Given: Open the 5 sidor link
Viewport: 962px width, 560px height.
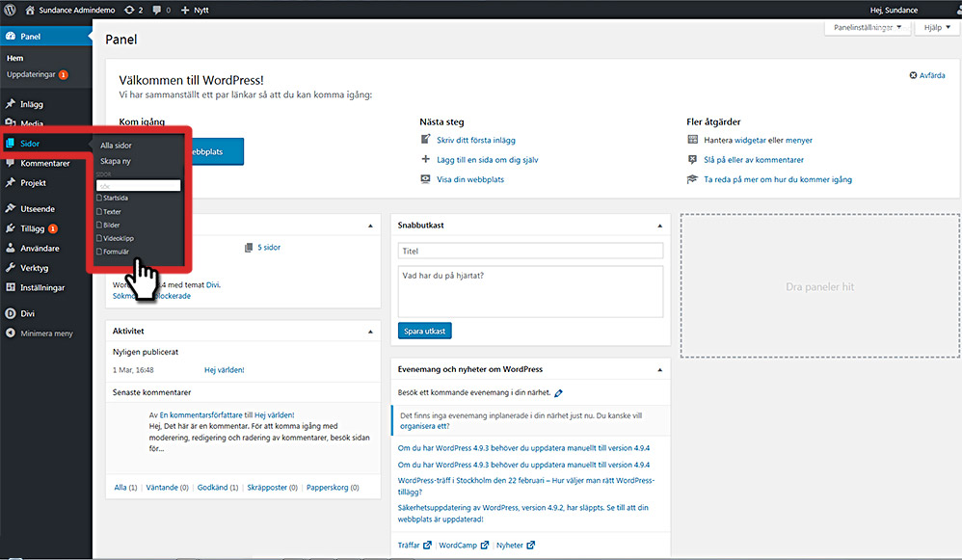Looking at the screenshot, I should [x=269, y=248].
